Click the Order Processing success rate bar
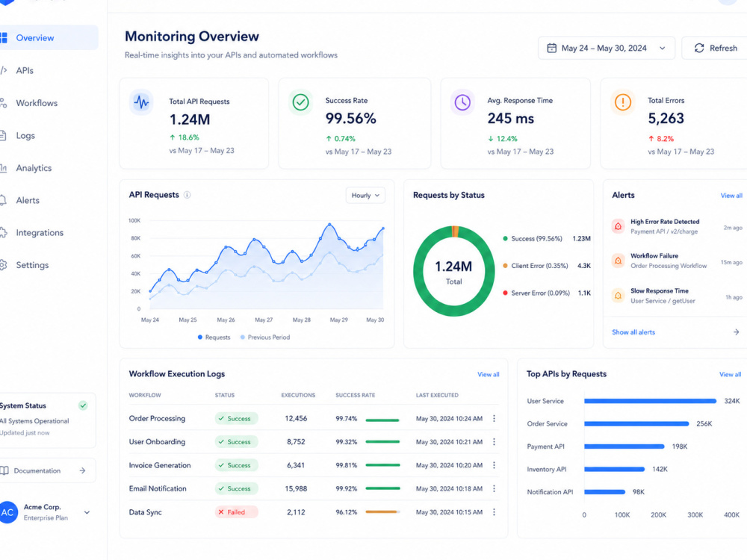Viewport: 747px width, 560px height. click(x=382, y=420)
